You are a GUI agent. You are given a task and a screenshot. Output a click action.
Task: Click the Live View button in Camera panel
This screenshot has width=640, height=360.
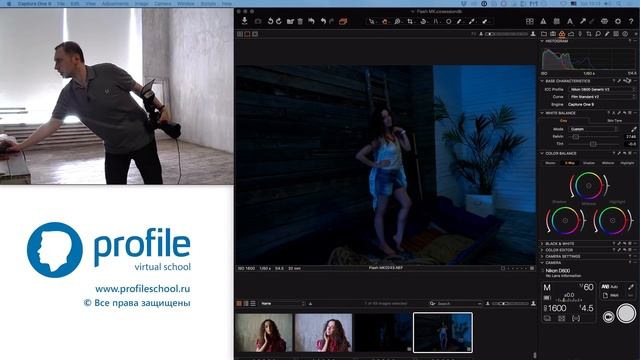pos(609,317)
